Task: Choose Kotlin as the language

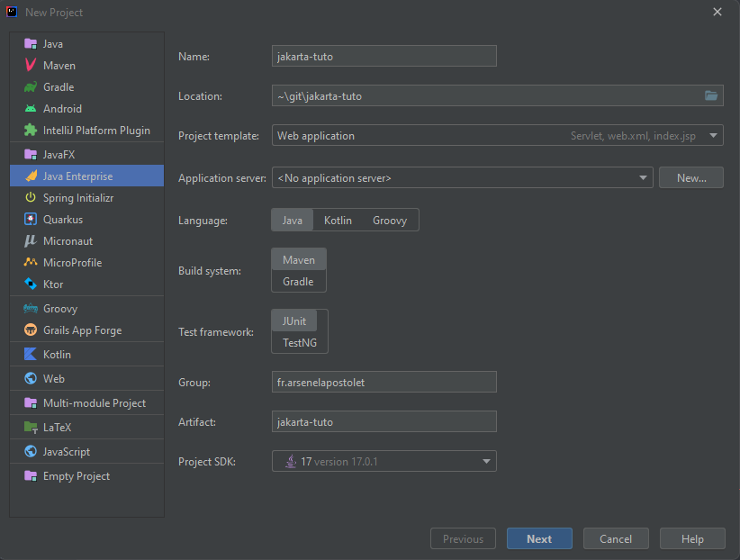Action: [338, 221]
